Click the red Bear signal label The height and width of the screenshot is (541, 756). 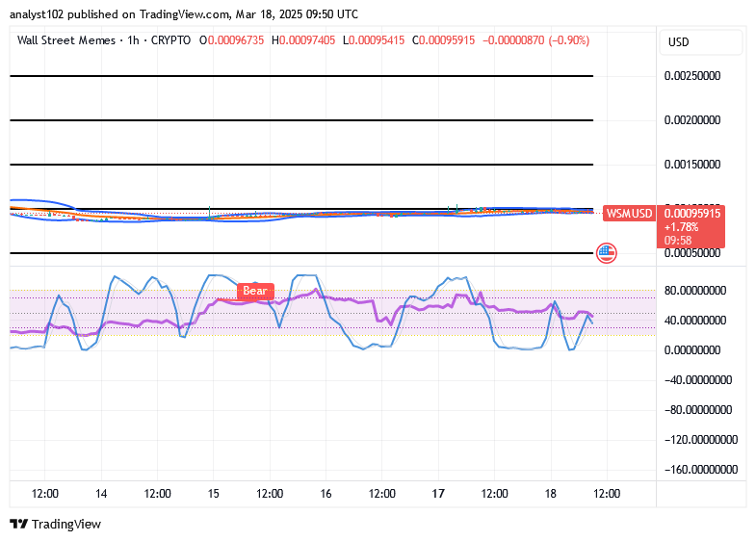point(255,291)
